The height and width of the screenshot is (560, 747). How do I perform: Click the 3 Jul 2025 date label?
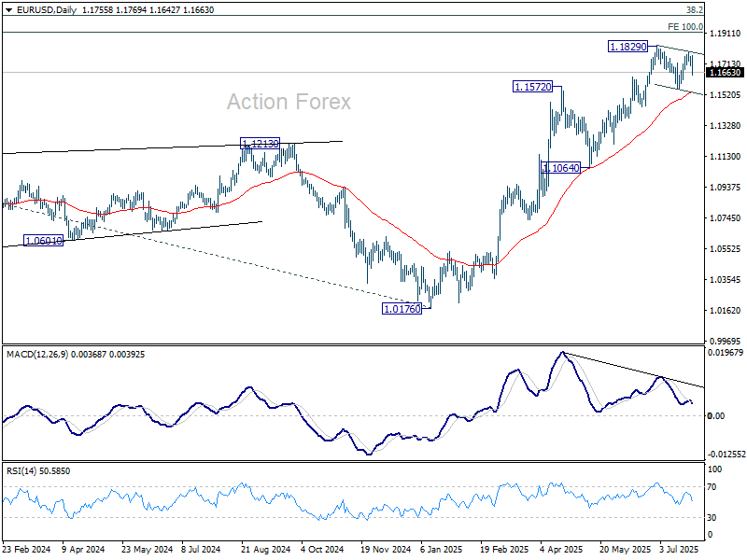coord(680,549)
